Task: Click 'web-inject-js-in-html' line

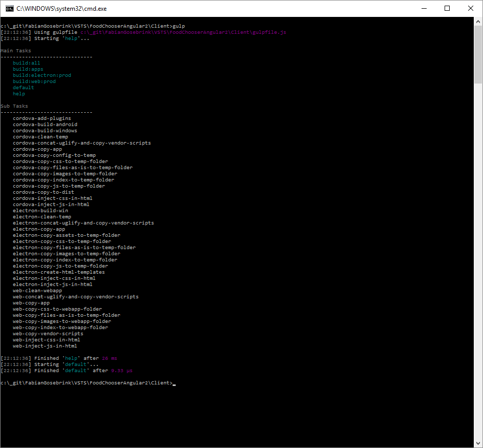Action: pyautogui.click(x=45, y=347)
